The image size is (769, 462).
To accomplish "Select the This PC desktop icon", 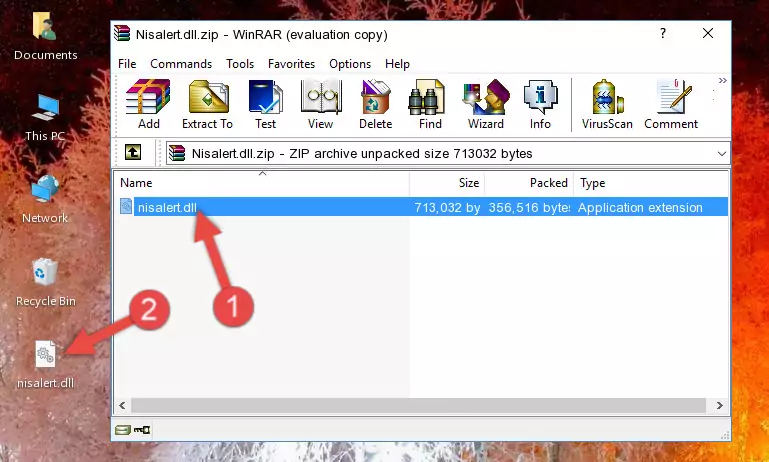I will tap(45, 118).
